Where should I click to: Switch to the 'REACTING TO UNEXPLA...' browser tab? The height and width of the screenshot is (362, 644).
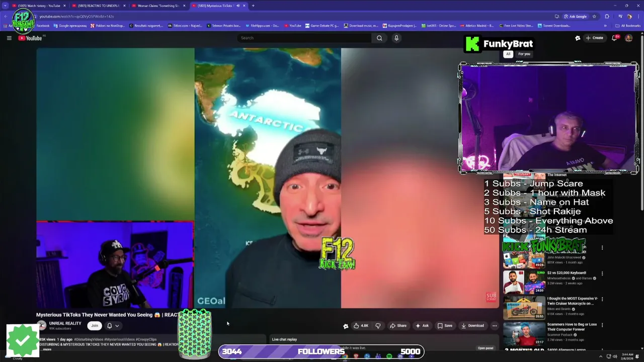[x=99, y=6]
